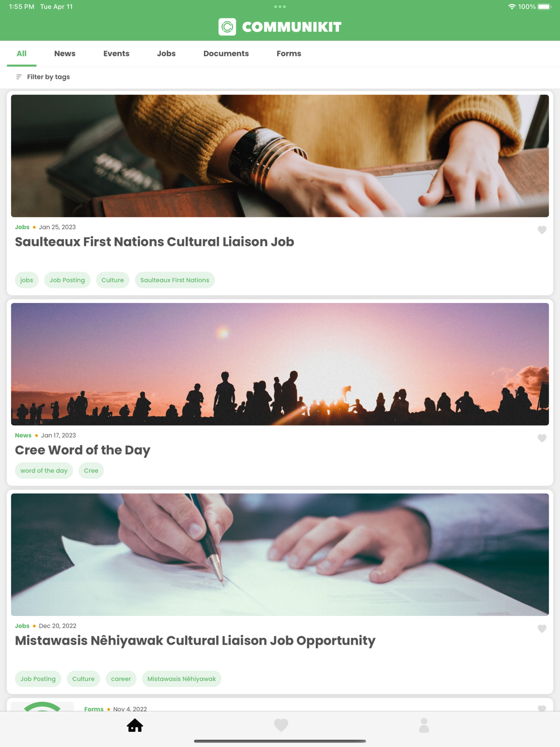Favorite the Saulteaux Cultural Liaison Job post
This screenshot has width=560, height=747.
(542, 230)
